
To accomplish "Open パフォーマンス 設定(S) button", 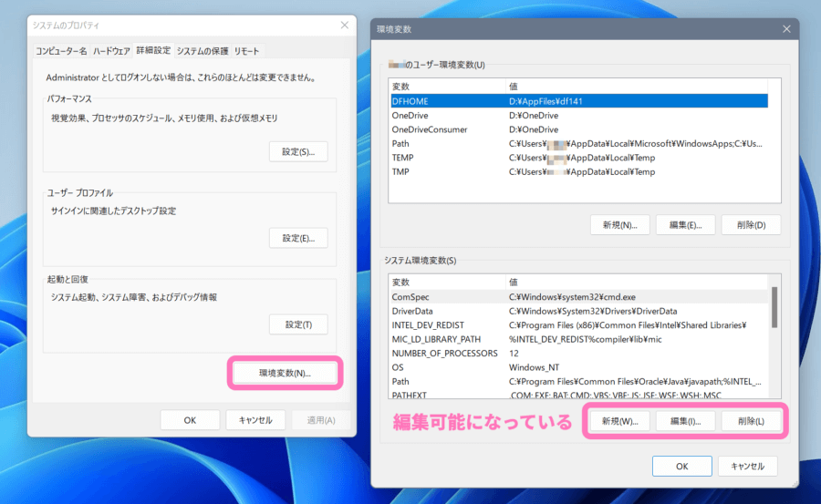I will pyautogui.click(x=298, y=151).
